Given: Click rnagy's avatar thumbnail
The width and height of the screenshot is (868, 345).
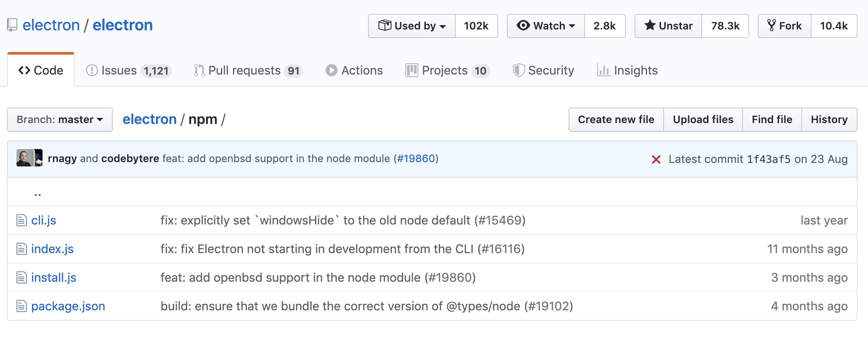Looking at the screenshot, I should tap(25, 158).
